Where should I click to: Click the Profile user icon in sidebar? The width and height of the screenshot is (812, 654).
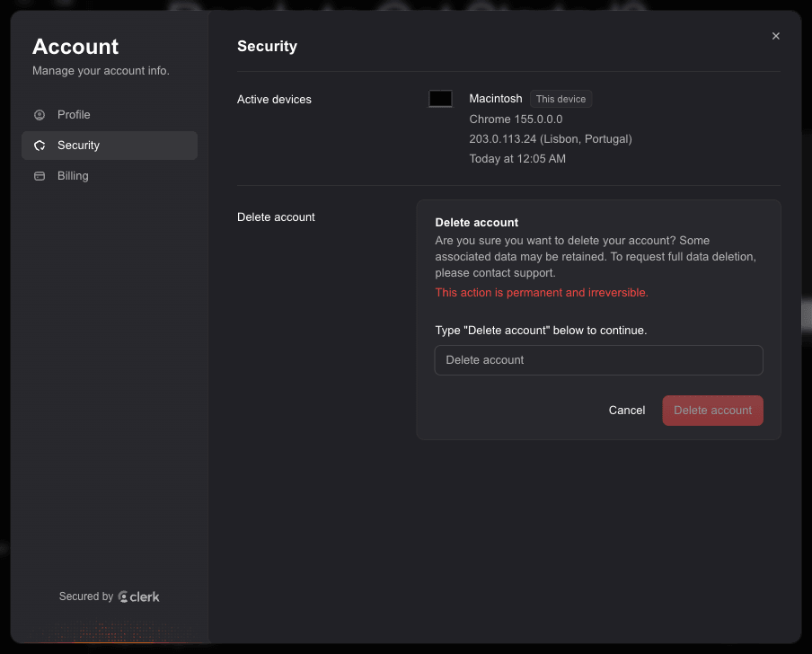(x=40, y=115)
